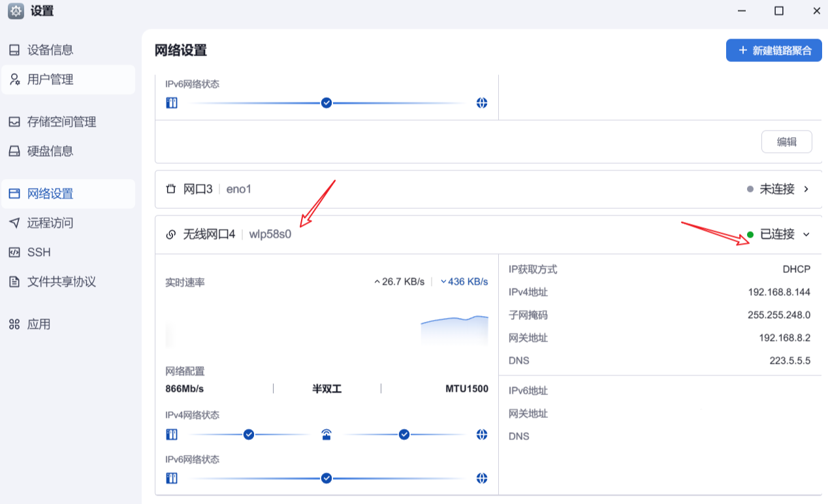
Task: Click the storage space management icon
Action: pyautogui.click(x=14, y=122)
